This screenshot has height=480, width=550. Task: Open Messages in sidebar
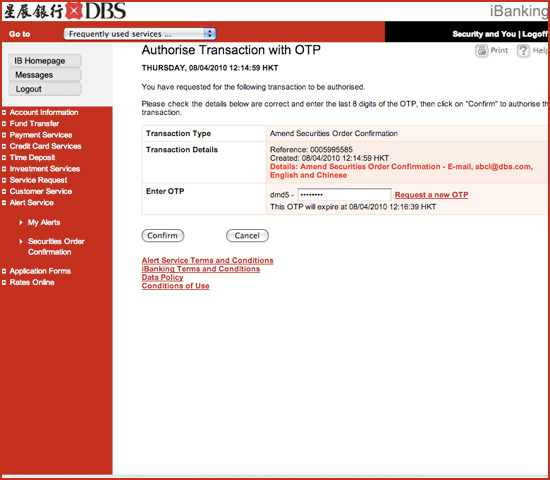pos(45,75)
